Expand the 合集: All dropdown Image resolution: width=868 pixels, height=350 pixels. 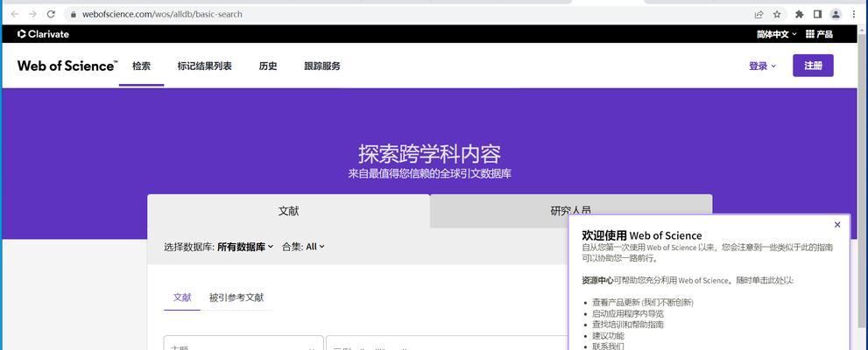[x=303, y=247]
